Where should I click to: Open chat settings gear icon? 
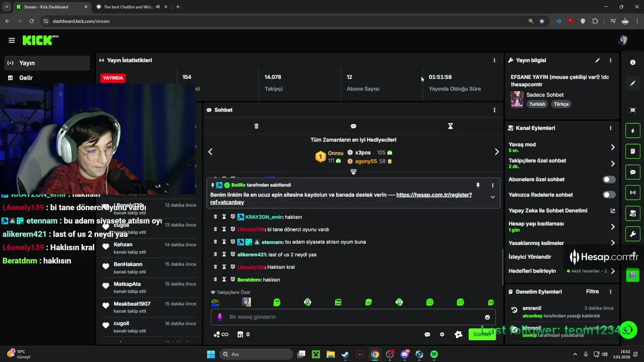point(442,334)
